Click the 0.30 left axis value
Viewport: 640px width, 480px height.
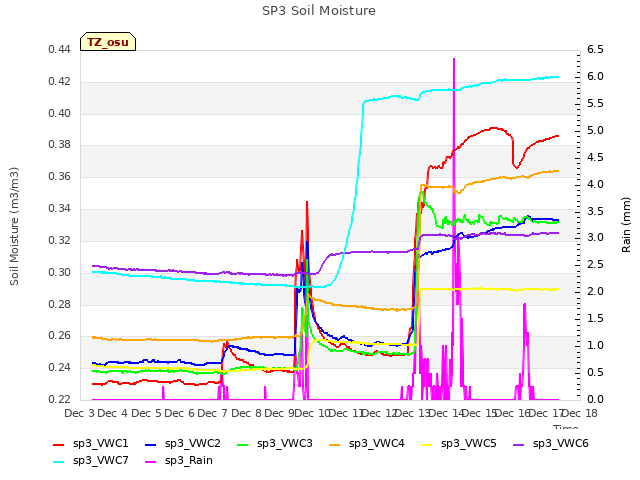point(59,272)
